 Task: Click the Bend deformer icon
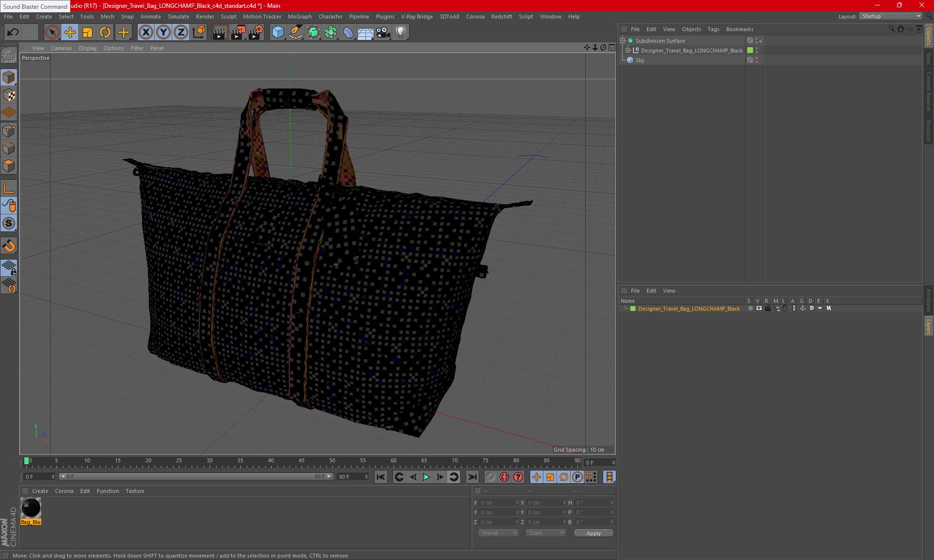click(x=348, y=33)
